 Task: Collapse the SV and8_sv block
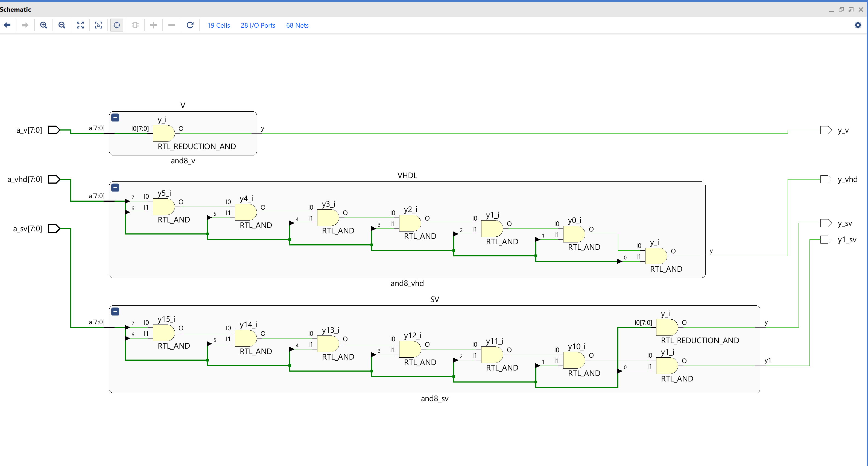115,312
